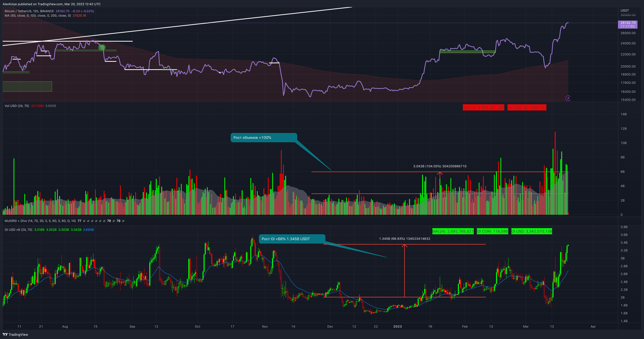
Task: Click the red MA(24) volume label
Action: coord(483,108)
